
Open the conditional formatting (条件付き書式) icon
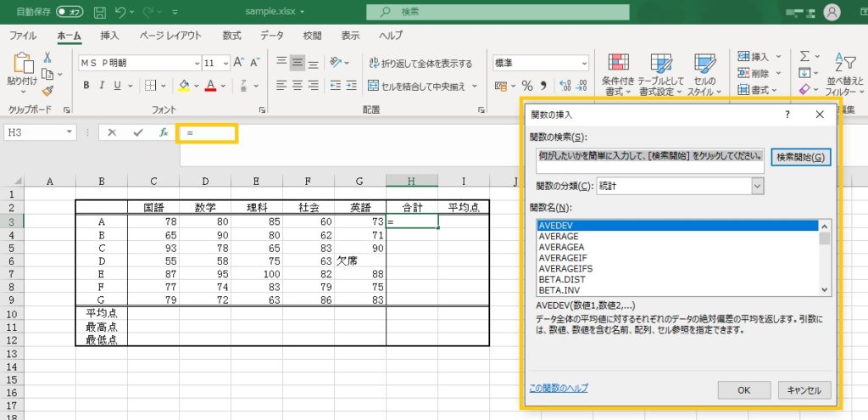618,73
